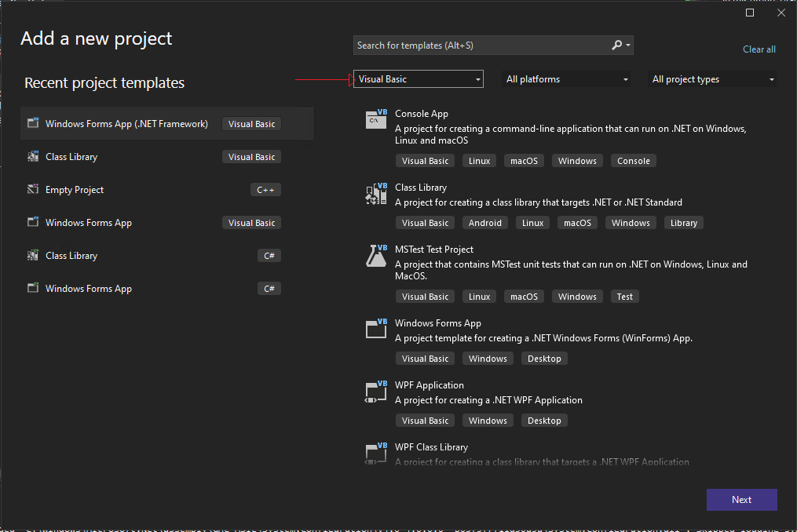Select the MSTest Test Project flask icon

(375, 255)
